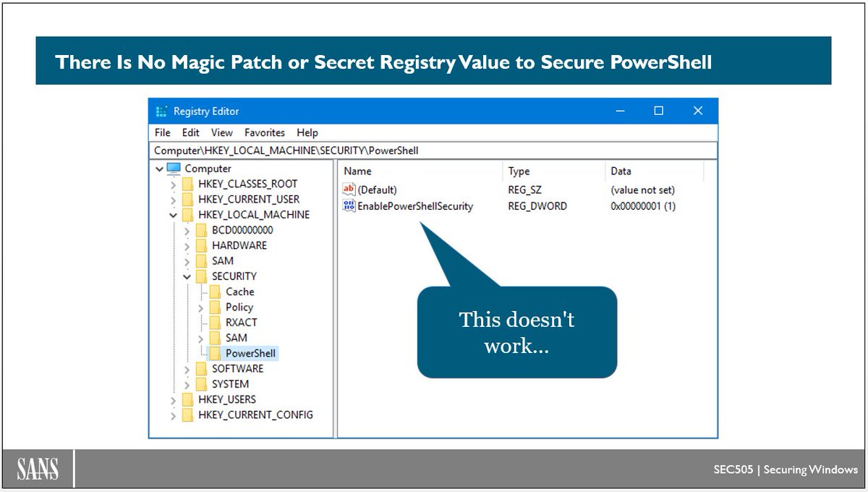Click the REG_DWORD type cell

[537, 206]
